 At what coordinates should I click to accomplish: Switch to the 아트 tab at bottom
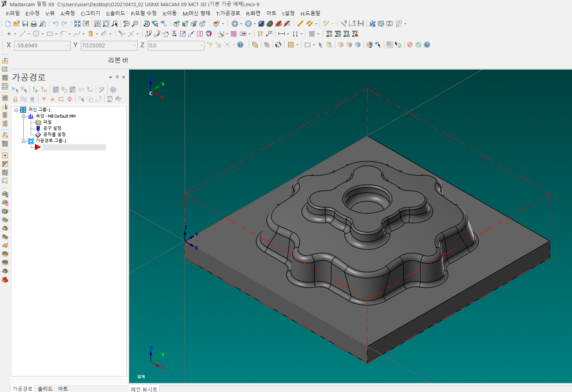tap(63, 389)
